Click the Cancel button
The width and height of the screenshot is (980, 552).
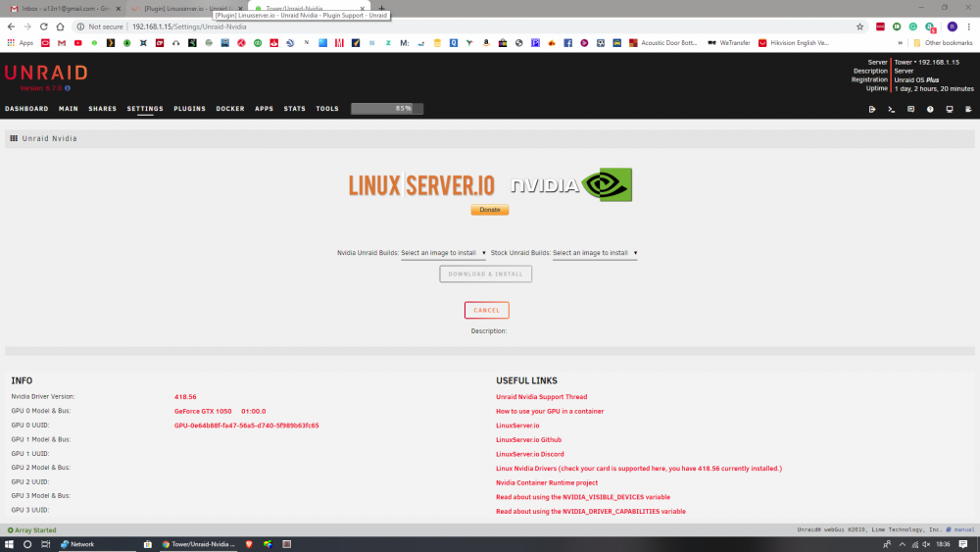487,310
